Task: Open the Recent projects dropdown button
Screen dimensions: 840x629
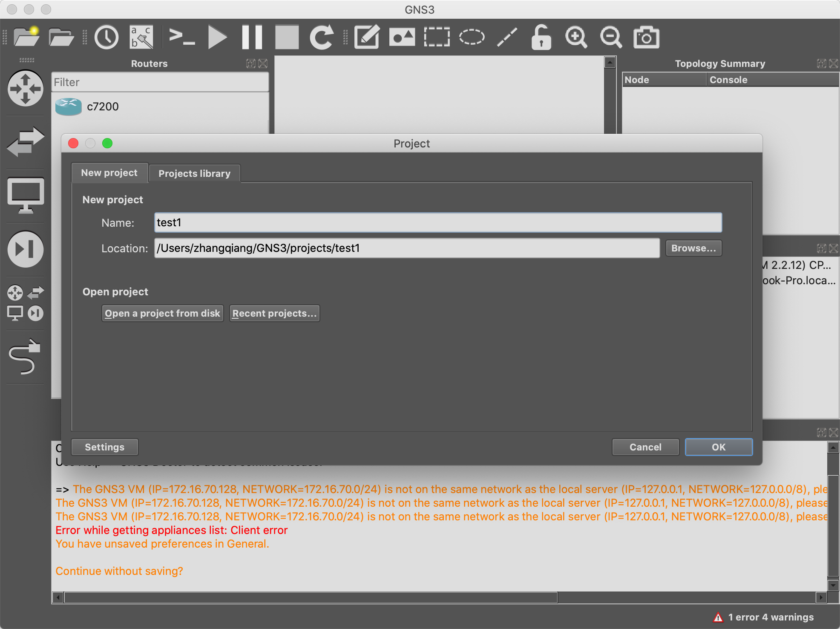Action: pos(274,313)
